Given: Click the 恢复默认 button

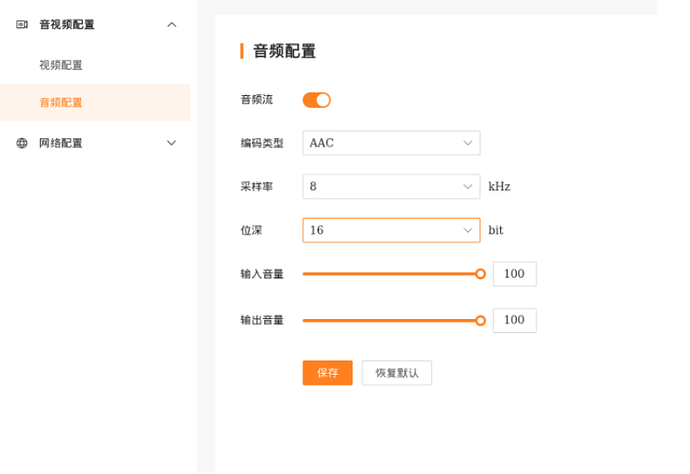Looking at the screenshot, I should pyautogui.click(x=396, y=373).
